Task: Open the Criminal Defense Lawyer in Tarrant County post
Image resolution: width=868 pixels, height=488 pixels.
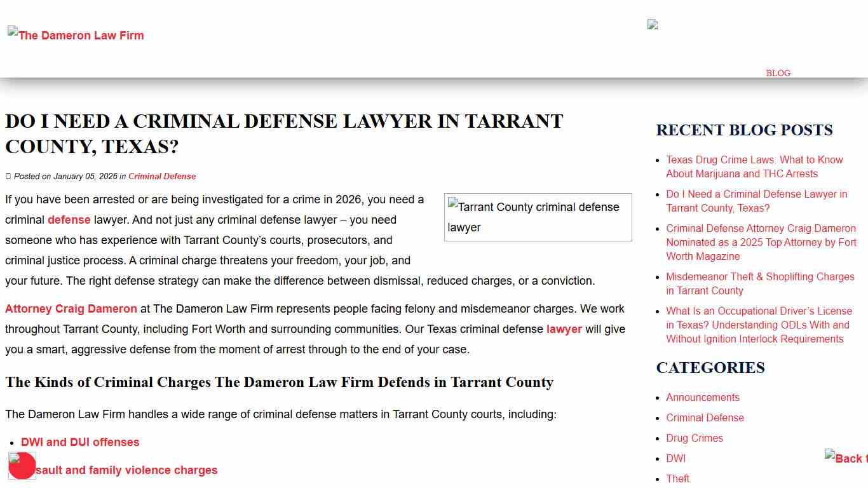Action: coord(756,201)
